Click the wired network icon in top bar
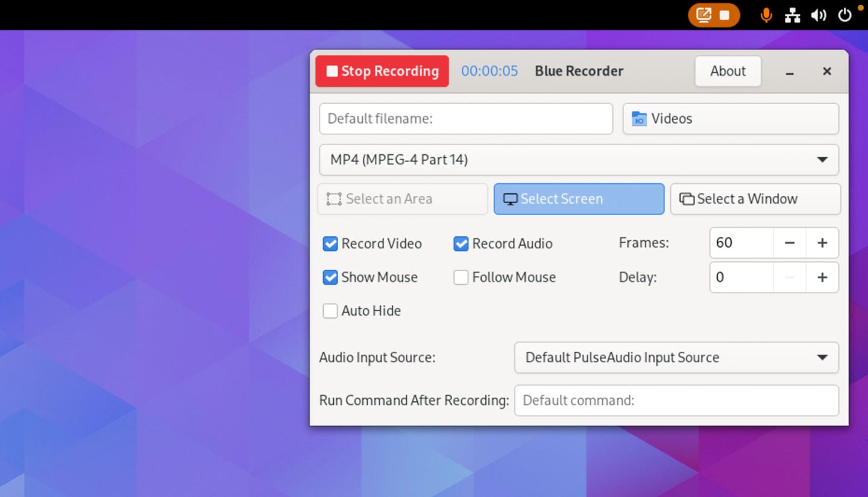The width and height of the screenshot is (868, 497). tap(792, 15)
